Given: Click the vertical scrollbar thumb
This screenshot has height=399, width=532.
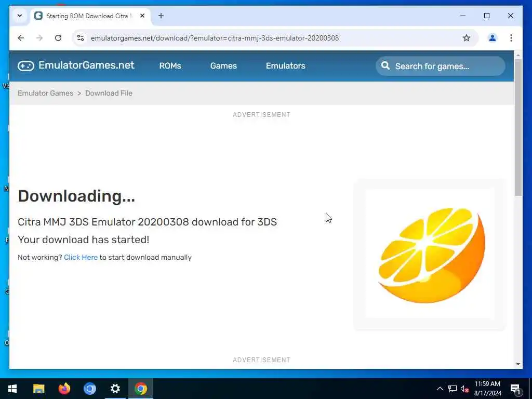Looking at the screenshot, I should (x=518, y=128).
